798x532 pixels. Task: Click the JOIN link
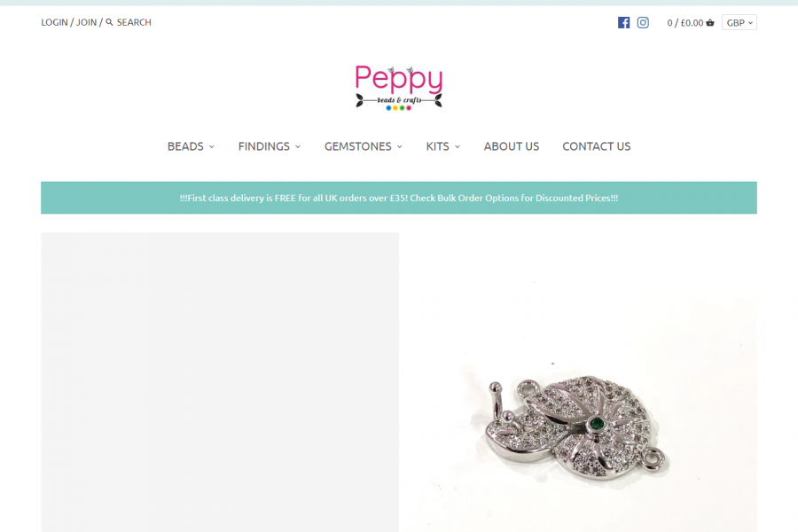click(87, 22)
